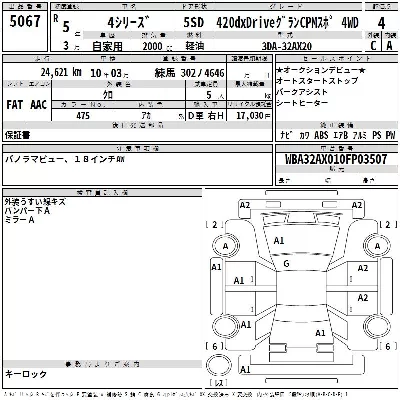
Task: Select the star before オークションデビュー
Action: coord(280,70)
